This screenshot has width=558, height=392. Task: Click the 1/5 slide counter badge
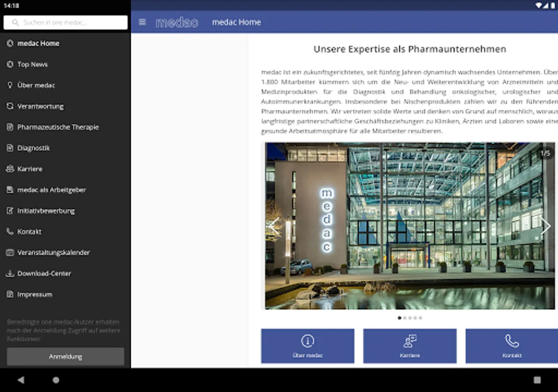coord(545,153)
